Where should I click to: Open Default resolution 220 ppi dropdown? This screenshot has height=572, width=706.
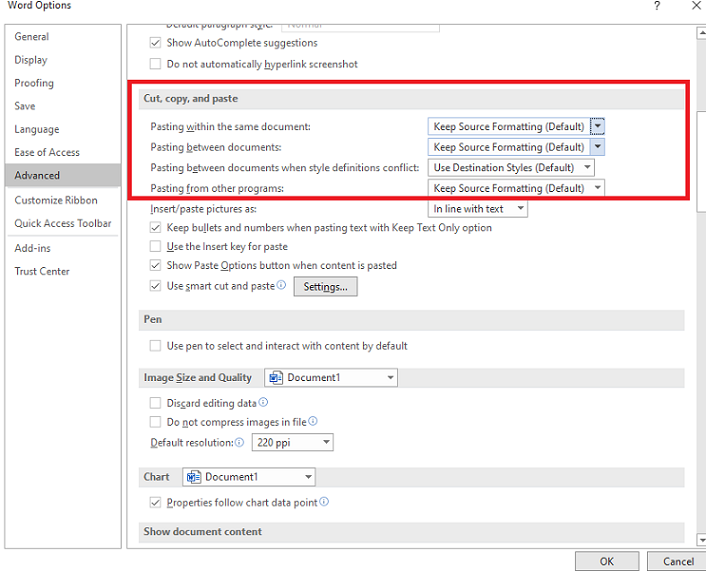tap(293, 442)
